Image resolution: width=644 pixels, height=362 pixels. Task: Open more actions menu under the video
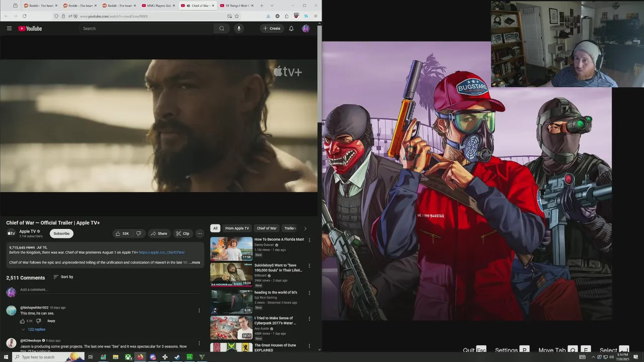point(199,233)
